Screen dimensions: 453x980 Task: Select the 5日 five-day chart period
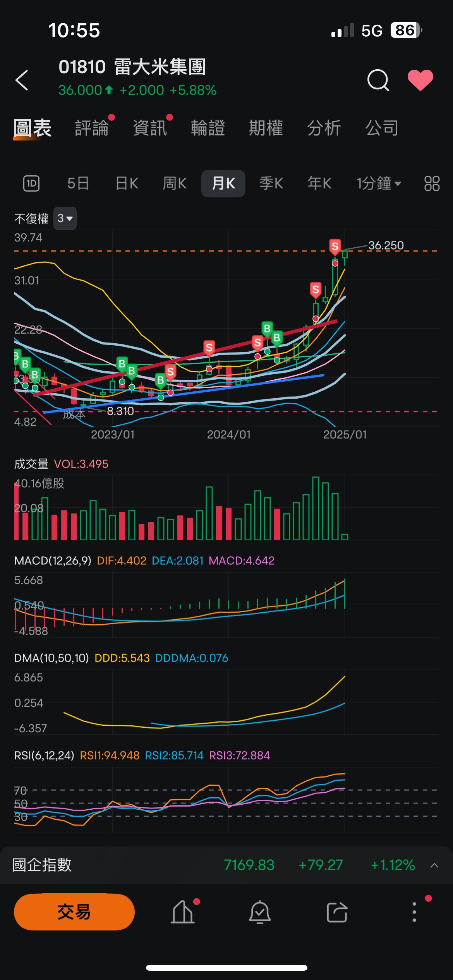click(x=78, y=183)
